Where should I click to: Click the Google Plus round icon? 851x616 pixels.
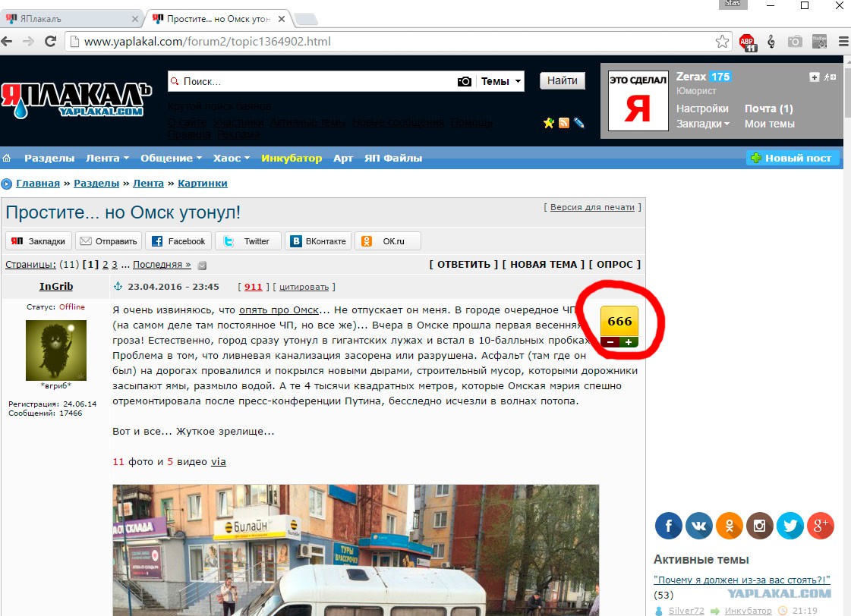click(x=820, y=526)
